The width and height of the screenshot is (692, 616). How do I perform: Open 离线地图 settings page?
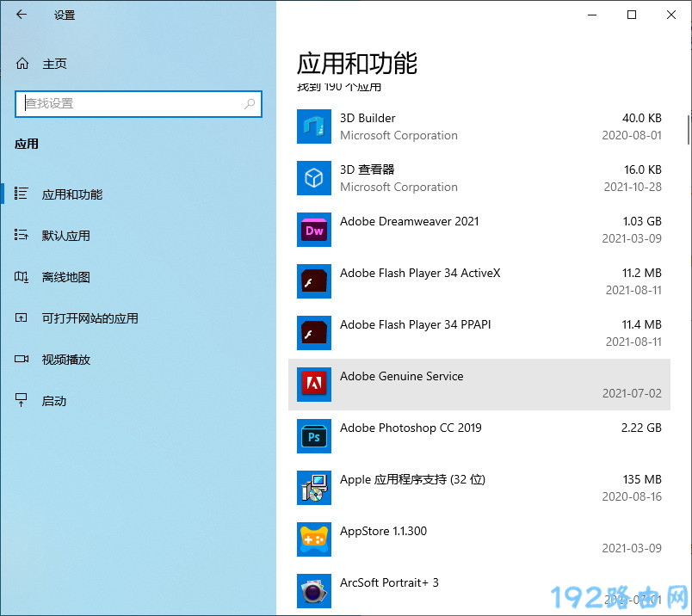(65, 277)
